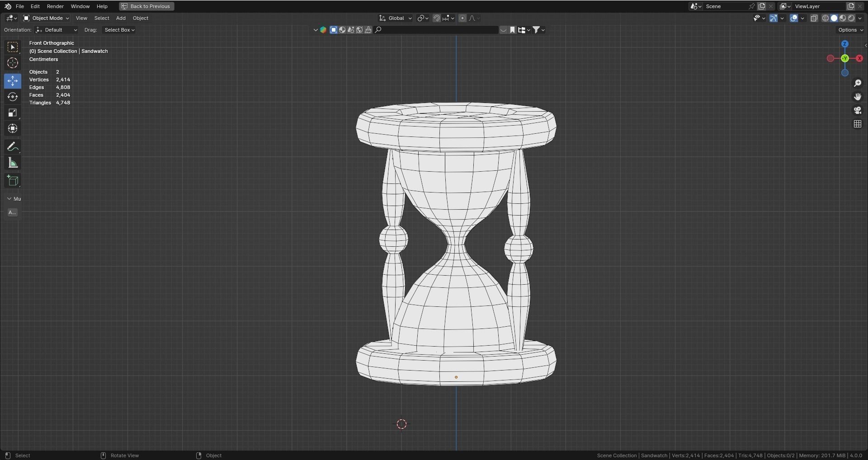This screenshot has height=460, width=868.
Task: Select the Rotate tool
Action: [13, 97]
